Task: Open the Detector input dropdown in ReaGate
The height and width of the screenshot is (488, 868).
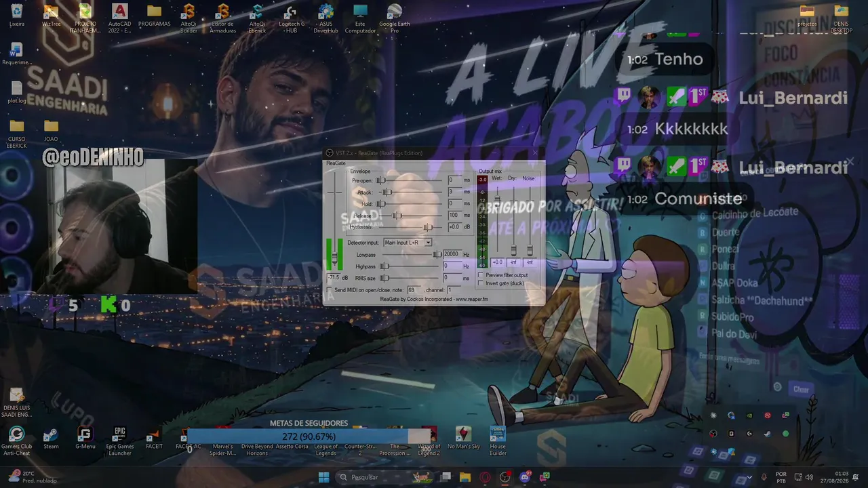Action: click(x=408, y=243)
